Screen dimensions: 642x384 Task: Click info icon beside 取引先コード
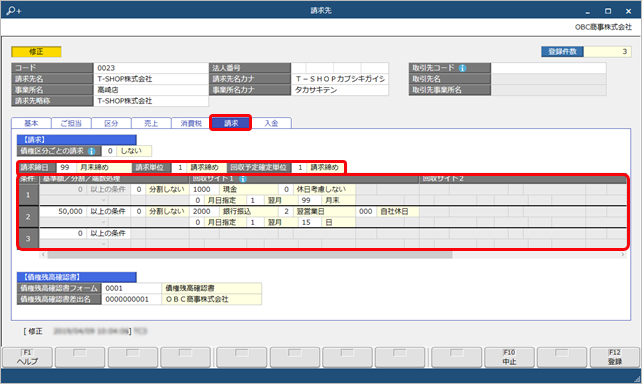click(462, 68)
